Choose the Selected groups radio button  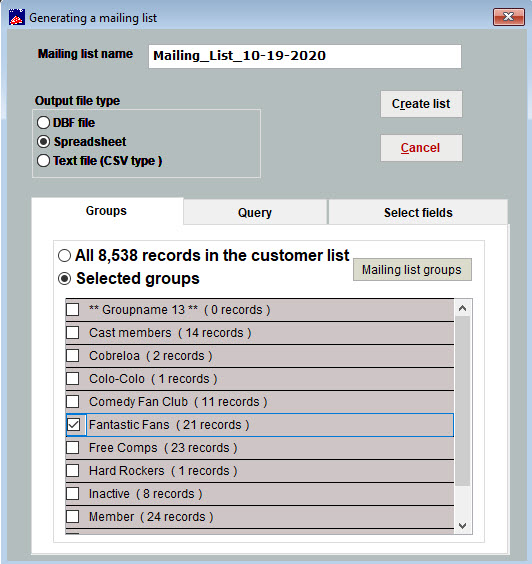[64, 279]
